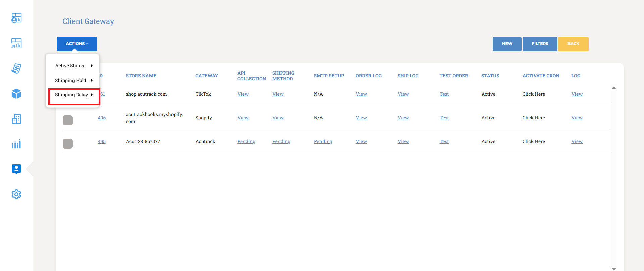Screen dimensions: 644x271
Task: Click Here to activate cron for TikTok row
Action: pyautogui.click(x=534, y=94)
